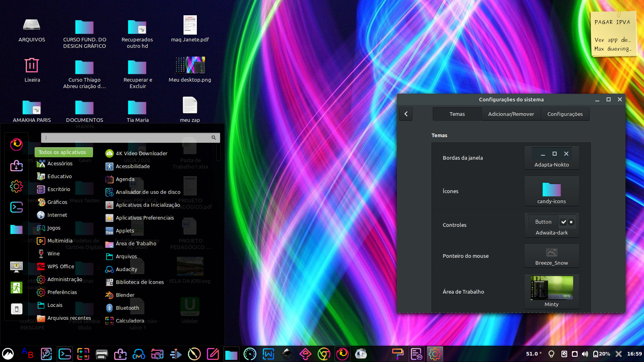Launch Google Chrome from the bottom panel
Screen dimensions: 644x362
pyautogui.click(x=324, y=354)
